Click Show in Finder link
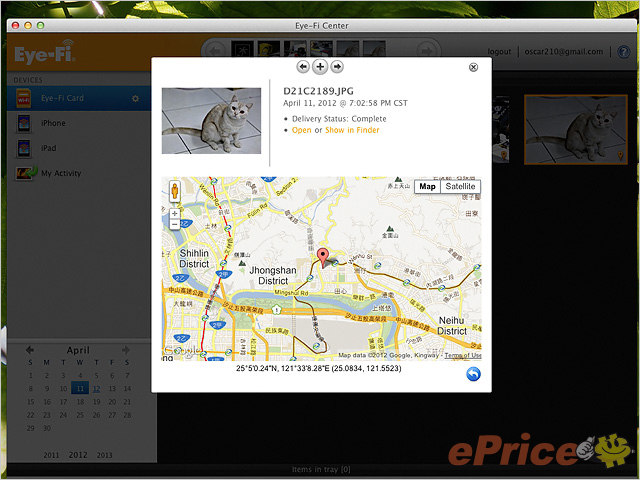 click(x=352, y=130)
